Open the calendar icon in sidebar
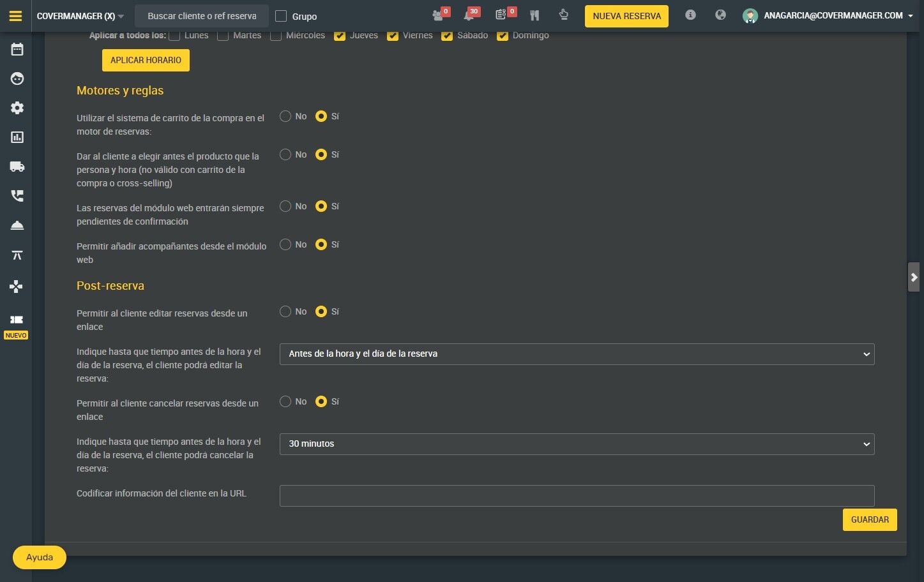 [x=17, y=49]
